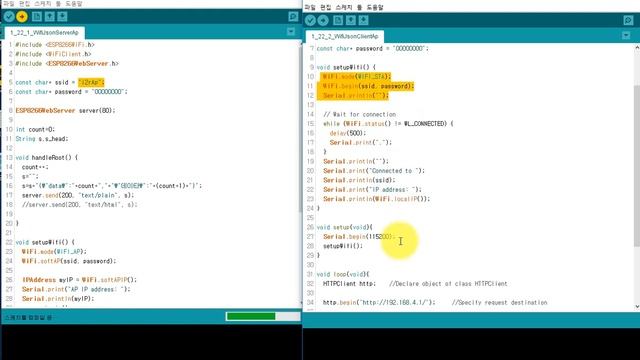Click Save sketch icon in the right client window

click(363, 20)
